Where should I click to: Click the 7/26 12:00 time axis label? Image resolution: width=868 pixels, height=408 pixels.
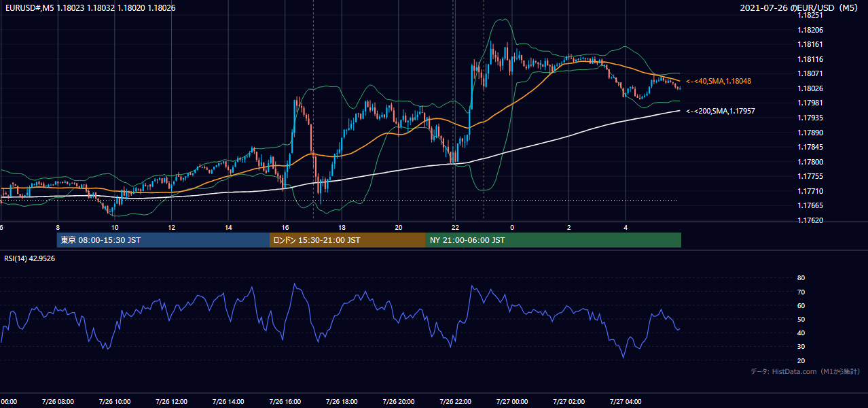tap(171, 401)
